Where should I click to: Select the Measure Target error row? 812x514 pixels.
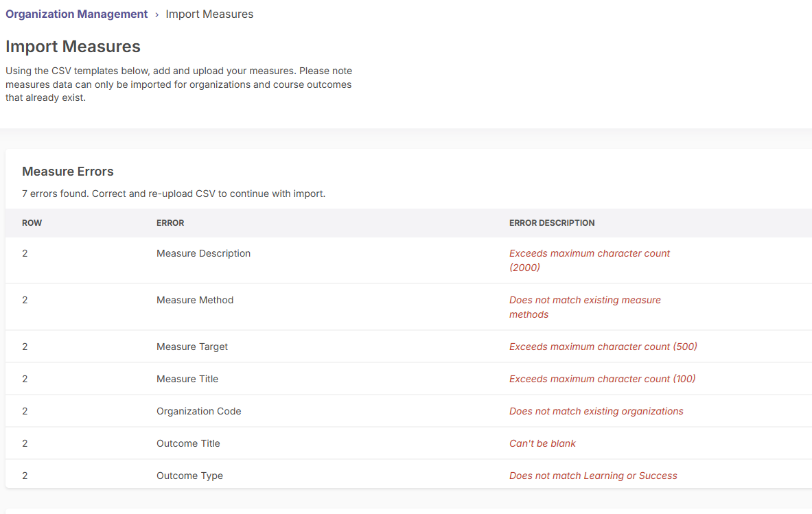tap(192, 347)
